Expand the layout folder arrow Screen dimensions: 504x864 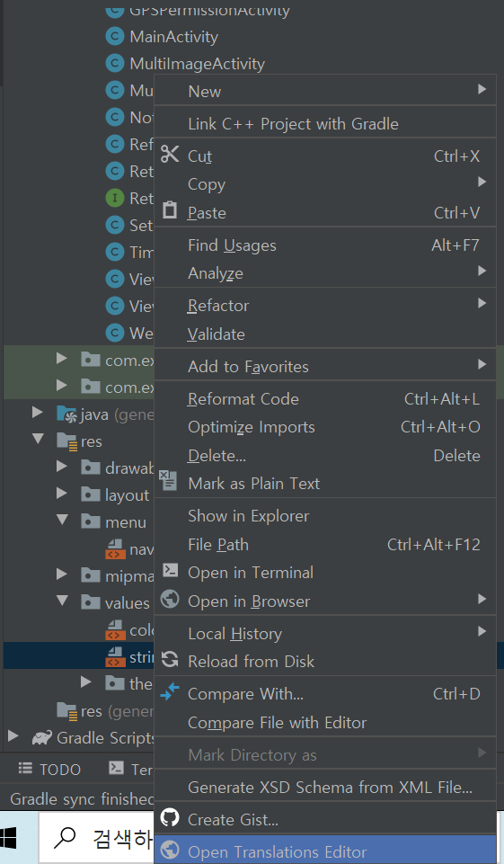(x=62, y=494)
